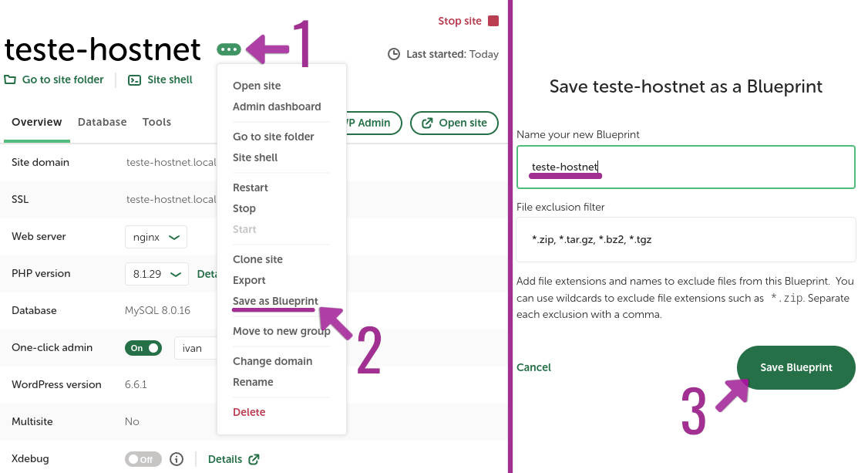Choose Clone site in the context menu
The width and height of the screenshot is (868, 473).
257,259
